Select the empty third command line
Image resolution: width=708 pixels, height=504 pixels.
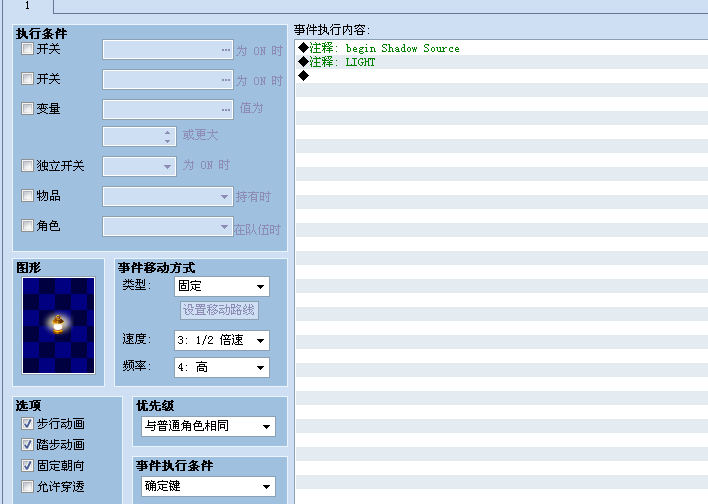(x=502, y=76)
